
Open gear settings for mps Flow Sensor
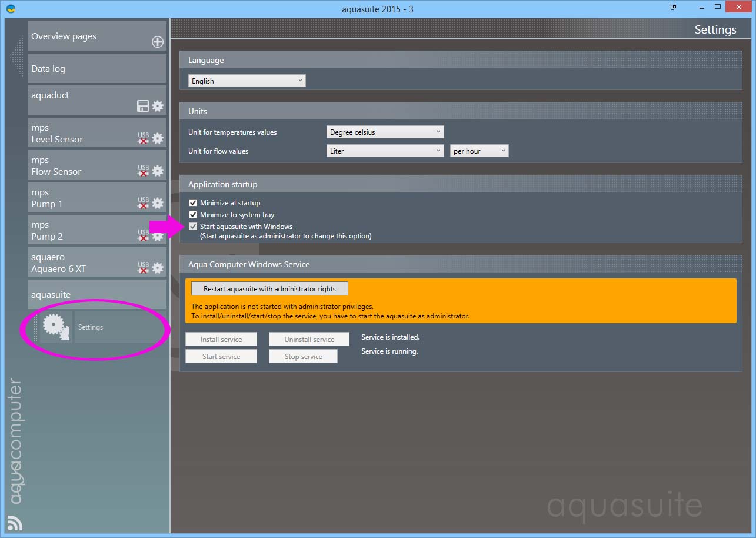point(158,171)
